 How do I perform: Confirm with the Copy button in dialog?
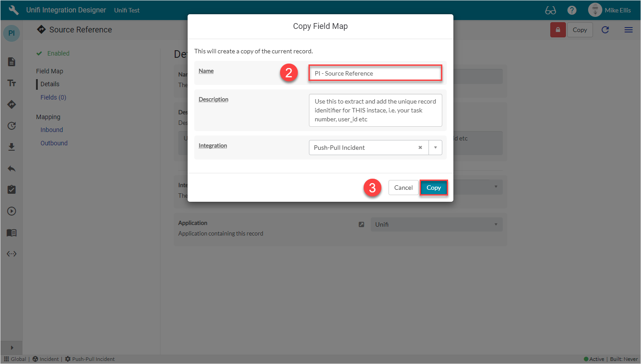(x=433, y=188)
